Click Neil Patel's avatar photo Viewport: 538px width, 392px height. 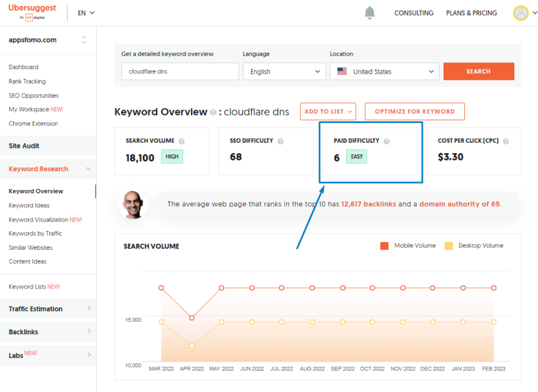(x=133, y=205)
